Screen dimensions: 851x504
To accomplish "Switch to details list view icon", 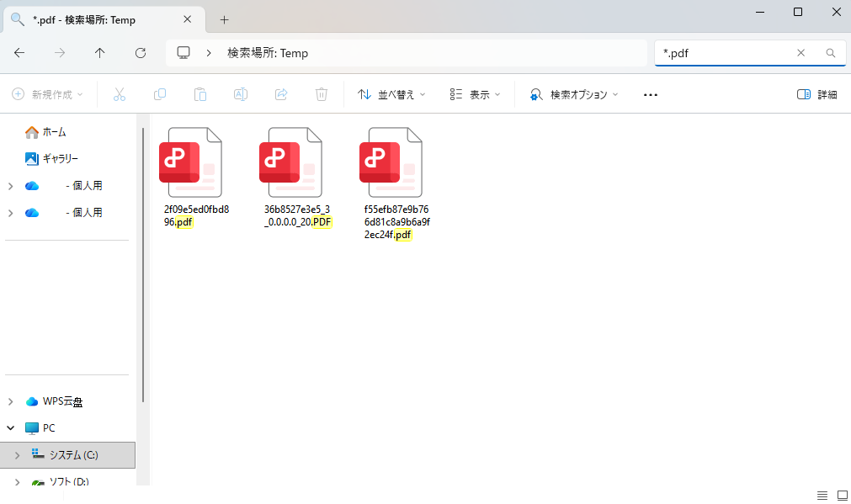I will [822, 494].
